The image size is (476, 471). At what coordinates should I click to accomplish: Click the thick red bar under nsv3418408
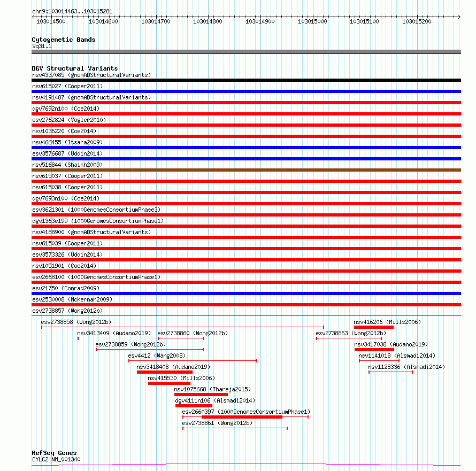[x=165, y=372]
